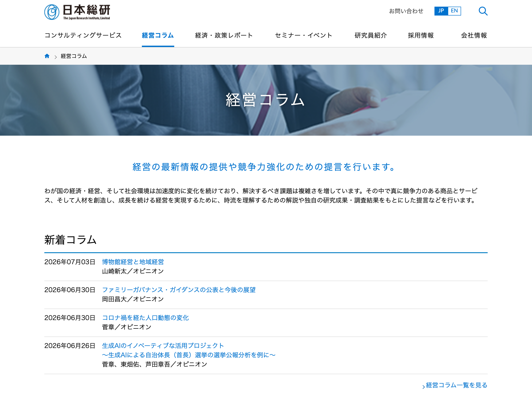
Task: Click 新着コラム heading
Action: point(70,240)
